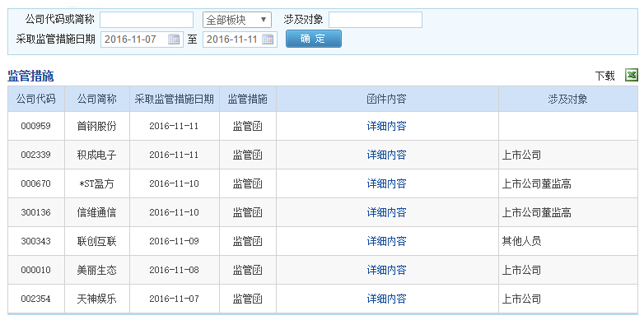Click company name 首钢股份
The image size is (644, 320).
[97, 126]
